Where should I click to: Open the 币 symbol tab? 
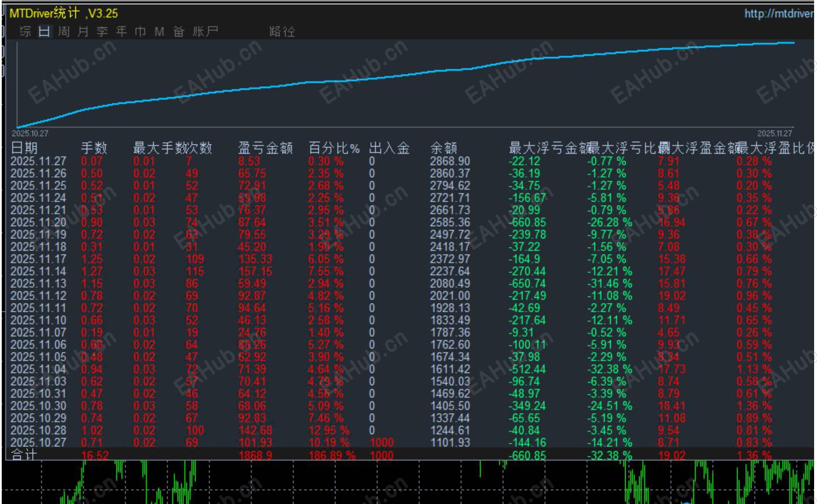coord(140,31)
